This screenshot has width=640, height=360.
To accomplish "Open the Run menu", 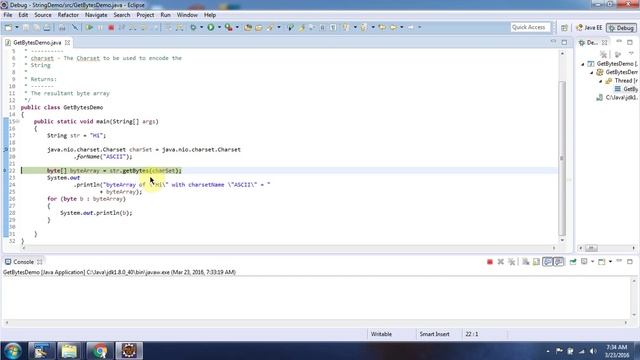I will [165, 15].
